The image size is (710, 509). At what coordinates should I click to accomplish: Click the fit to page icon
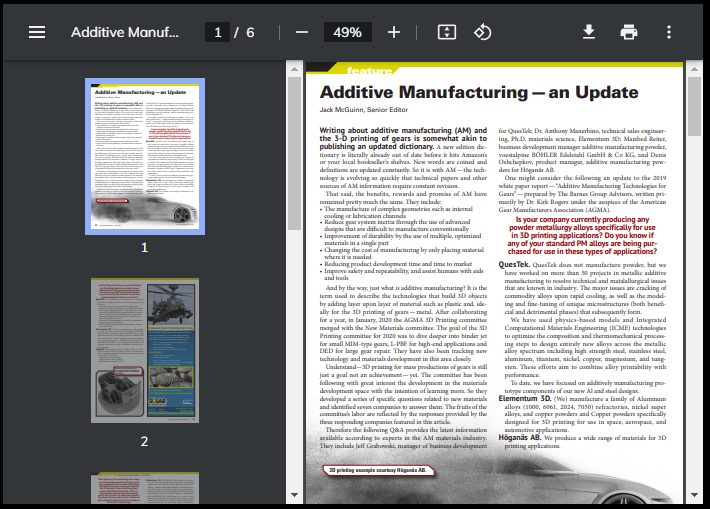point(446,32)
